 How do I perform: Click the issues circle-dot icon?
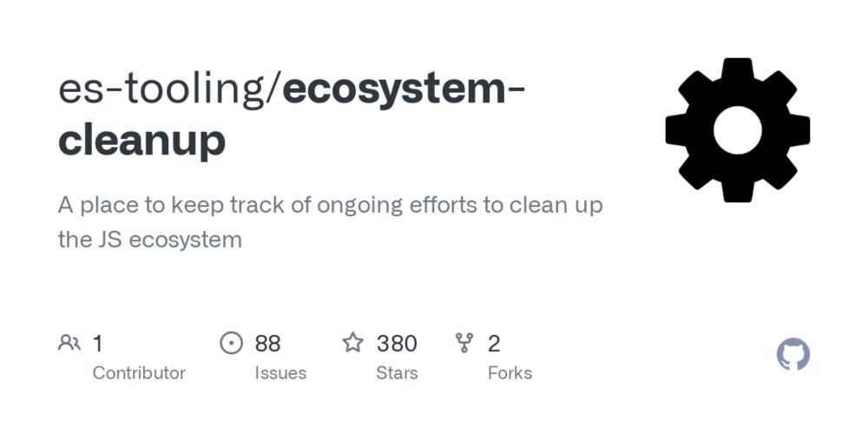pos(232,343)
